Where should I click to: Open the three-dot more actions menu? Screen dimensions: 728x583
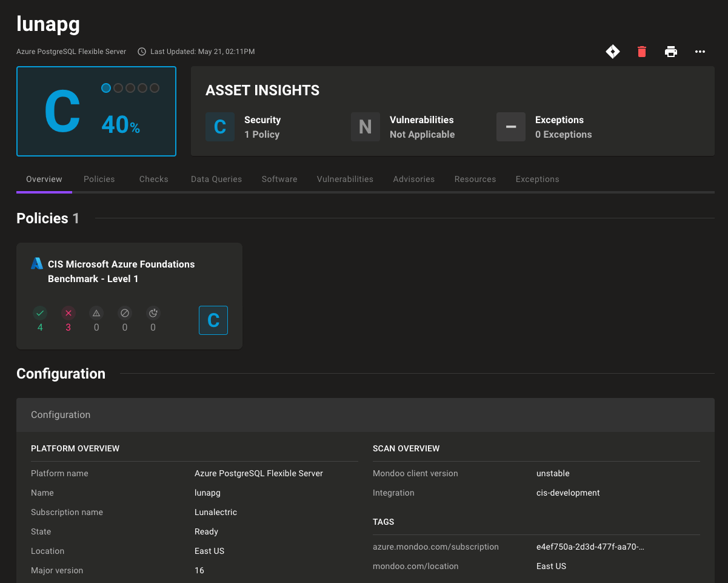coord(700,52)
